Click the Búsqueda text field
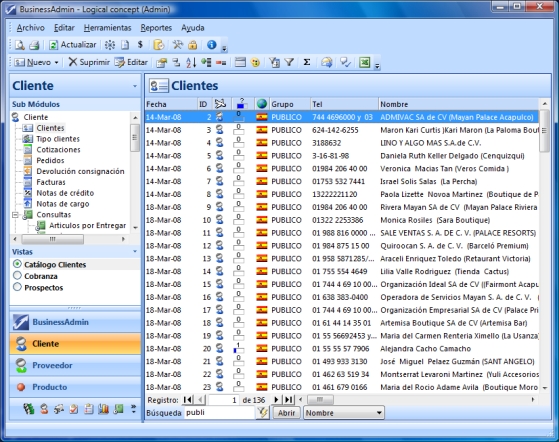The image size is (559, 442). (220, 413)
